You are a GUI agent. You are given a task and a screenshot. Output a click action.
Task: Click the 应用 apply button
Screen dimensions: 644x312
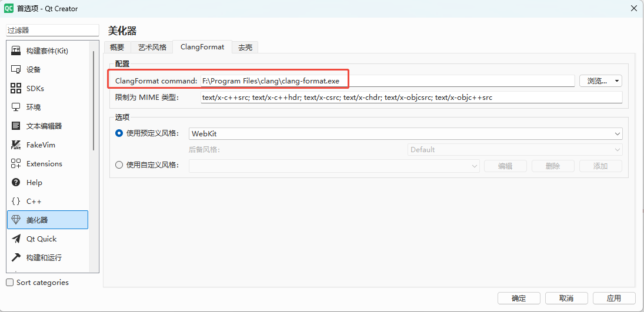coord(614,298)
